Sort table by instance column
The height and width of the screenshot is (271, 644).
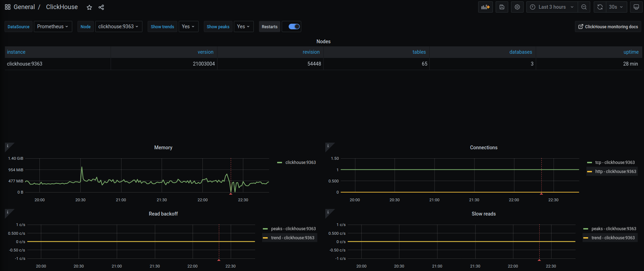click(16, 52)
